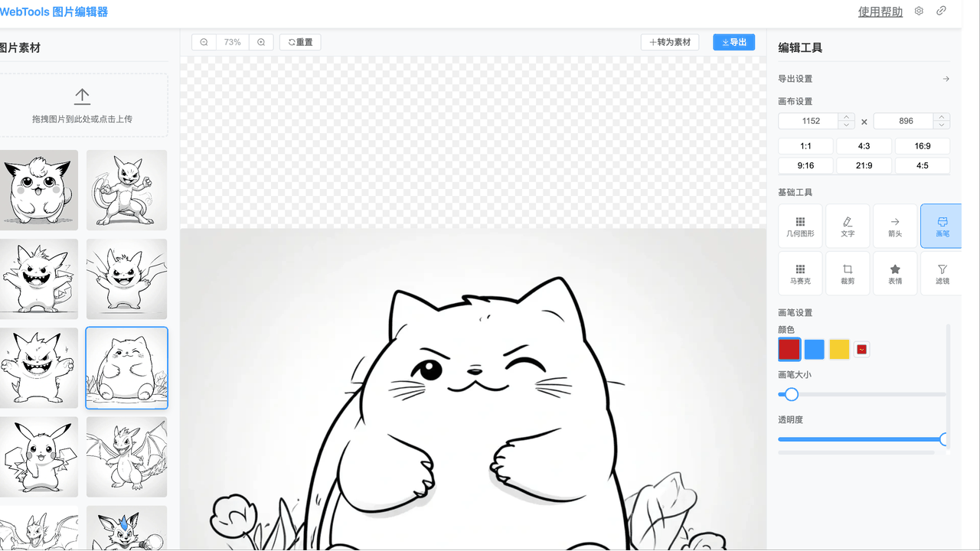Click the 转为素材 button
980x551 pixels.
click(x=670, y=42)
